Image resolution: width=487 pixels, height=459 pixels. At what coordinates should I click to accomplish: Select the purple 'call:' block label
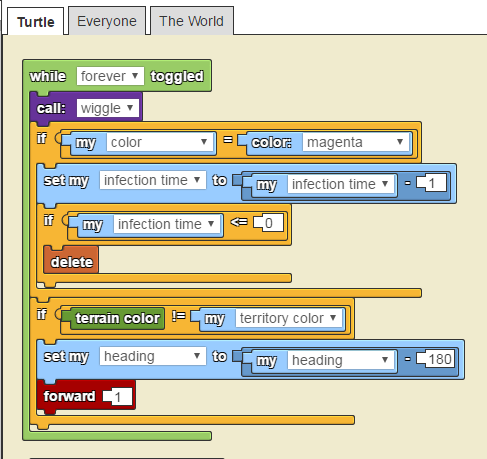pyautogui.click(x=51, y=108)
